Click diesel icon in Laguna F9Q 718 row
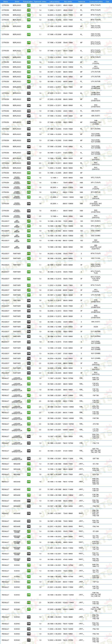 click(x=29, y=443)
